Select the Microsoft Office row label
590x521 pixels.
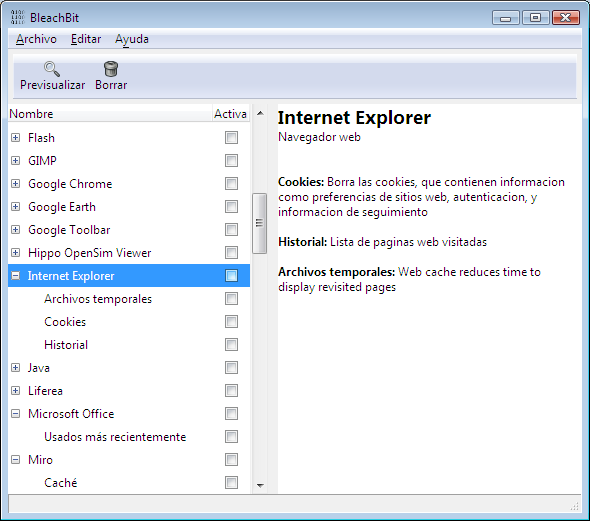coord(71,414)
